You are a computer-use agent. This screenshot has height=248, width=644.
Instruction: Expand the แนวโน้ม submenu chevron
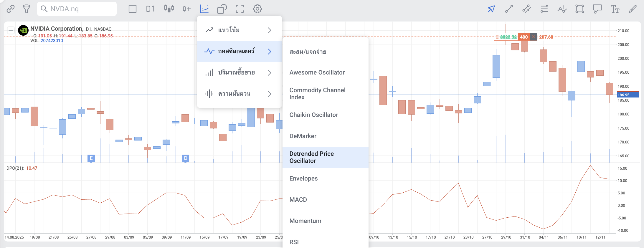(270, 30)
